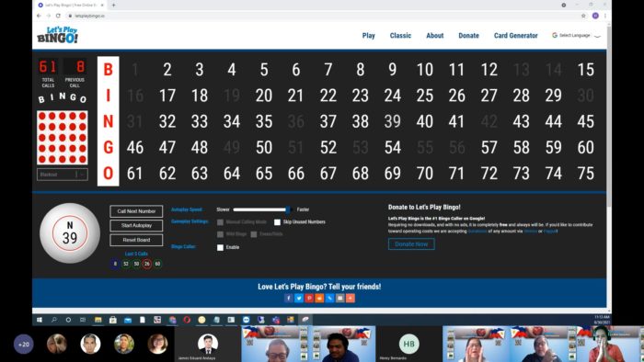The height and width of the screenshot is (362, 644).
Task: Click the Call Next Number button
Action: (136, 211)
